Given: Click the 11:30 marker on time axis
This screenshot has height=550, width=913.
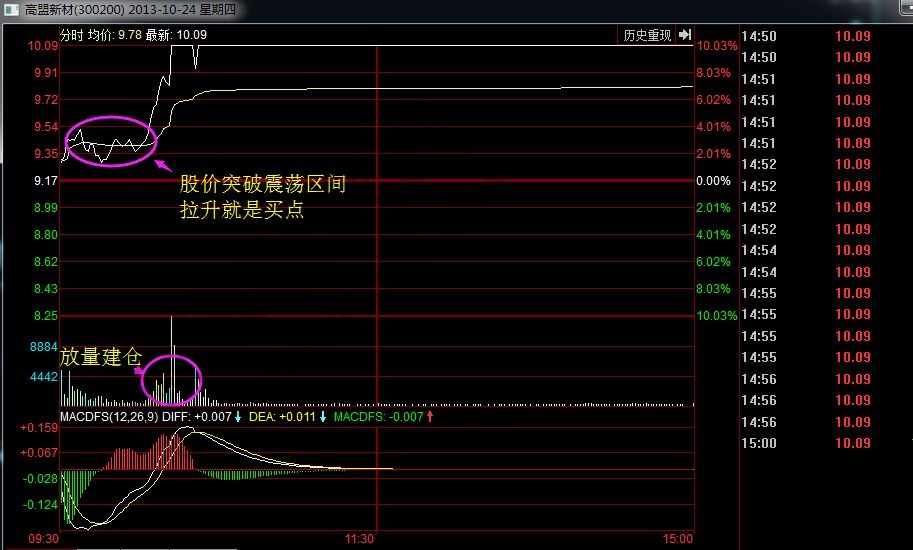Looking at the screenshot, I should click(x=360, y=539).
